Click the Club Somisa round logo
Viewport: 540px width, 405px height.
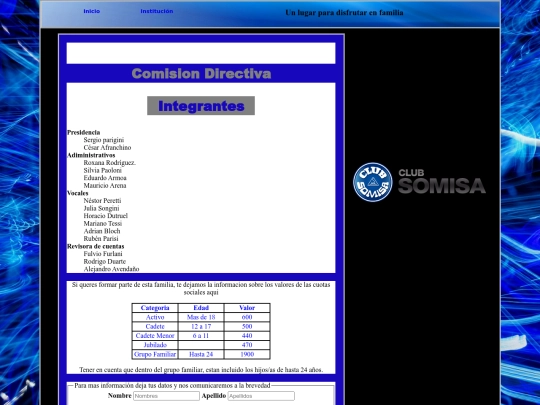pyautogui.click(x=373, y=182)
